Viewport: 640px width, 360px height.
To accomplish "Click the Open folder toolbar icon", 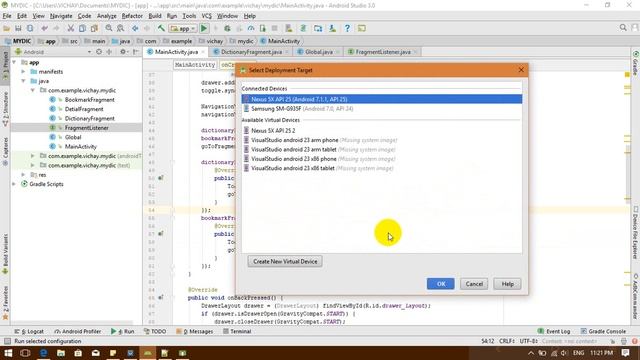I will [6, 28].
